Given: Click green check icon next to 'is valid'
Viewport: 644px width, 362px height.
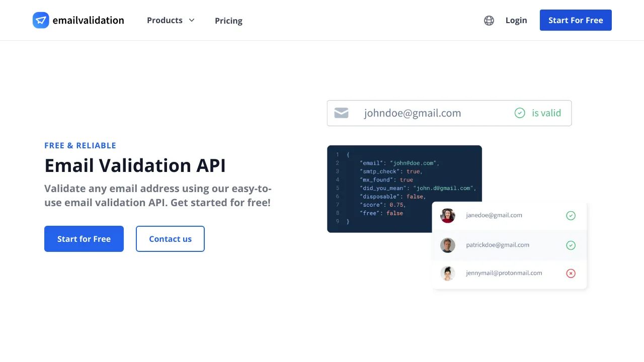Looking at the screenshot, I should 520,113.
